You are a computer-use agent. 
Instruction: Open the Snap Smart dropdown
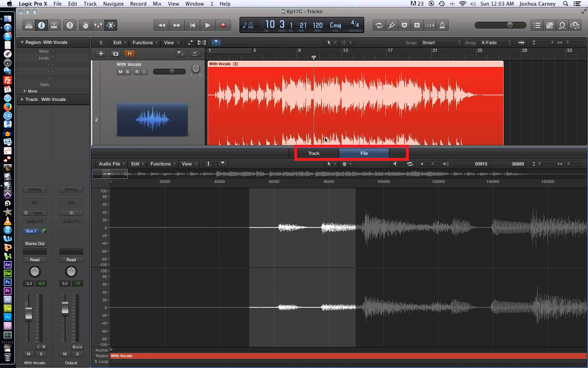pyautogui.click(x=441, y=42)
